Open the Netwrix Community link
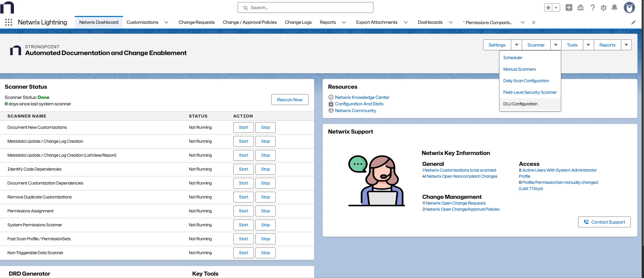The height and width of the screenshot is (278, 644). pos(355,111)
